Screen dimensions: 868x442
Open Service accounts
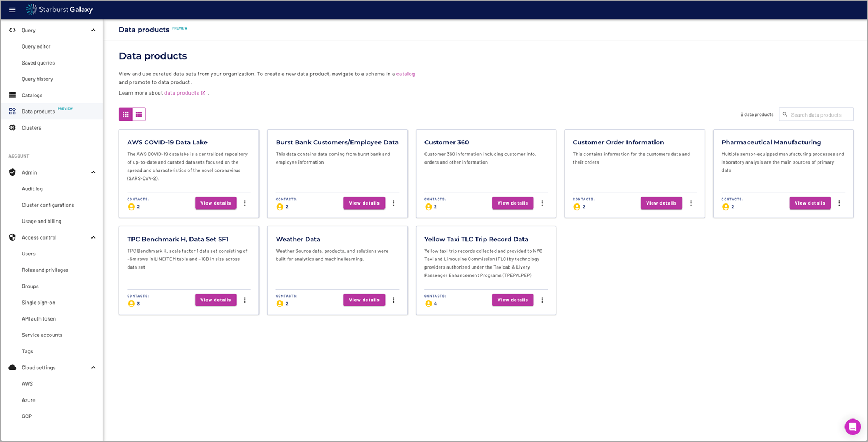click(x=42, y=335)
